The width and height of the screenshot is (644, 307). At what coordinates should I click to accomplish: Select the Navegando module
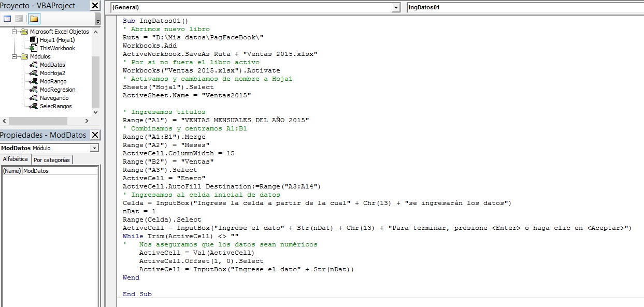tap(54, 98)
